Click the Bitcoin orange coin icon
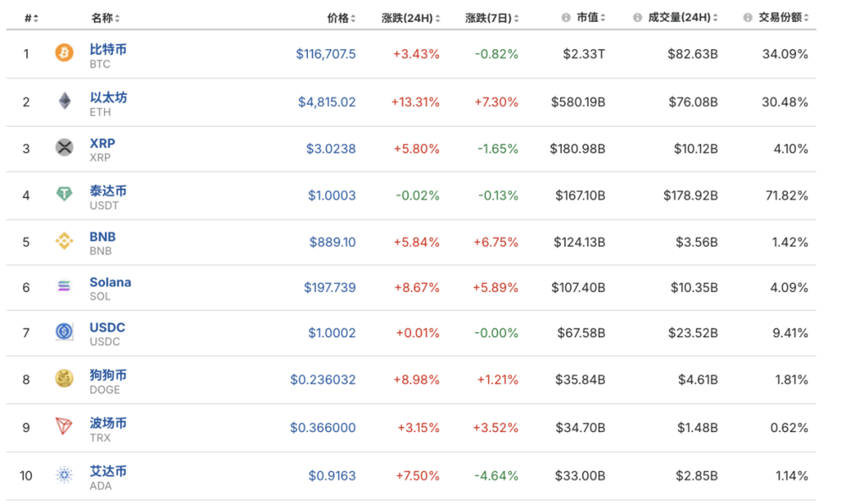Screen dimensions: 846x504 click(x=64, y=54)
